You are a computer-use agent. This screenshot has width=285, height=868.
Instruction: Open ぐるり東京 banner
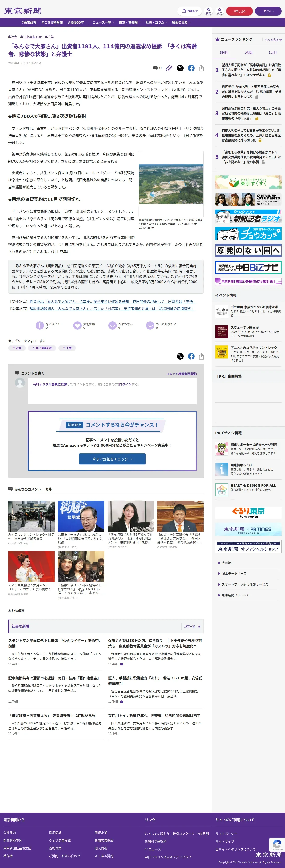(x=248, y=513)
